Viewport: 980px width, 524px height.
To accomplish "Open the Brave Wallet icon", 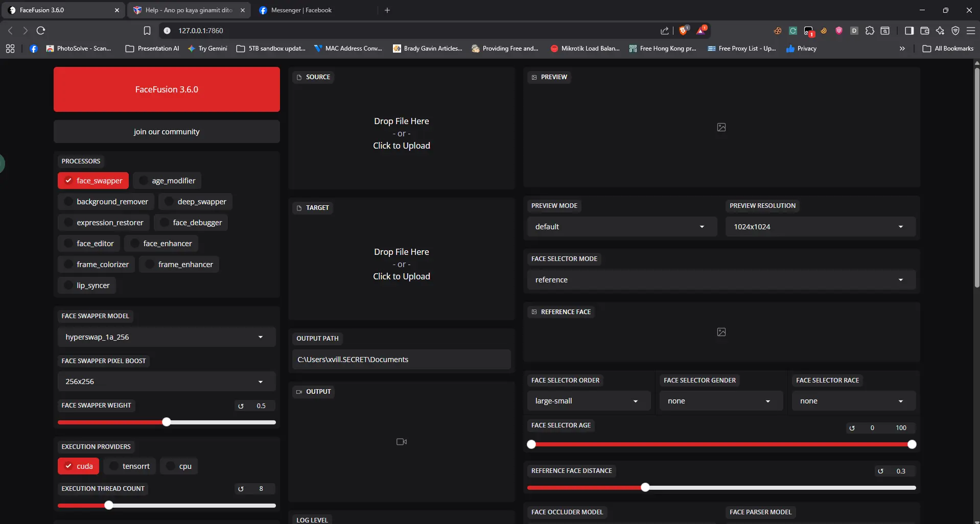I will coord(924,31).
